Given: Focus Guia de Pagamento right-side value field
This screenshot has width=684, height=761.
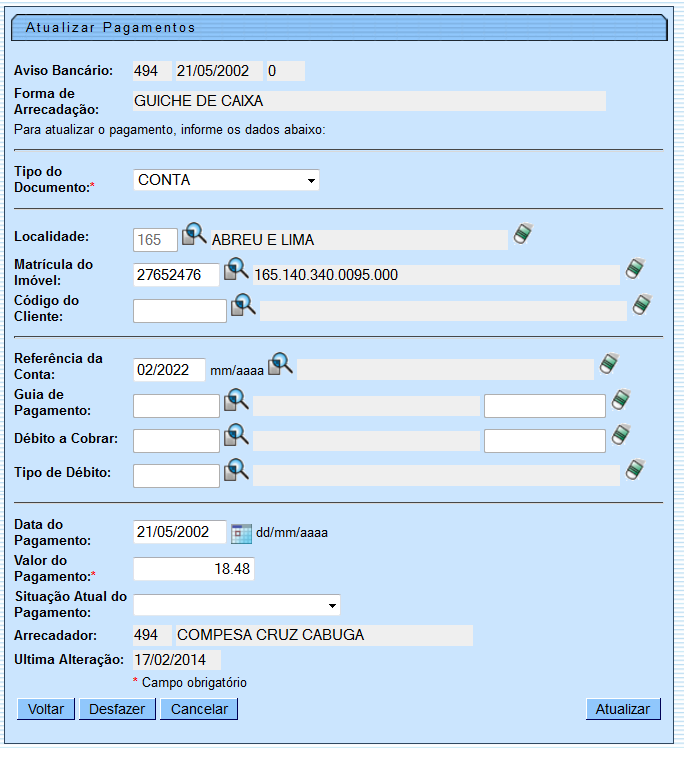Looking at the screenshot, I should coord(545,406).
